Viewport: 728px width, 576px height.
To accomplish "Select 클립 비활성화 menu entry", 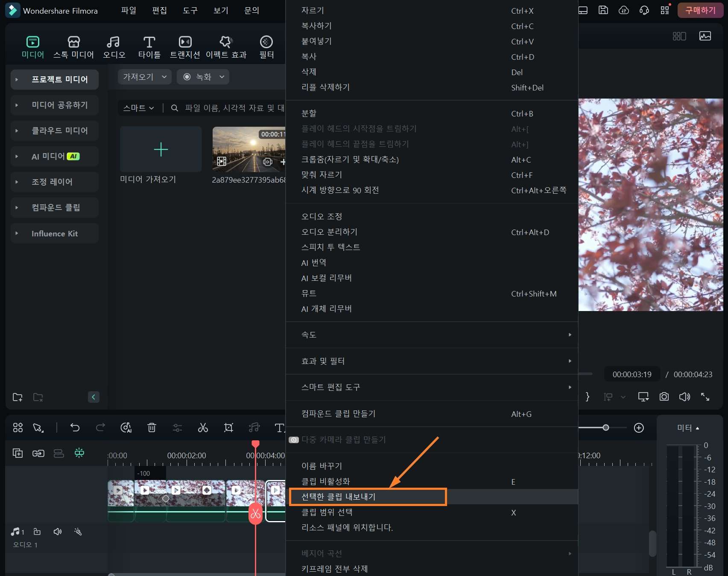I will click(x=432, y=481).
